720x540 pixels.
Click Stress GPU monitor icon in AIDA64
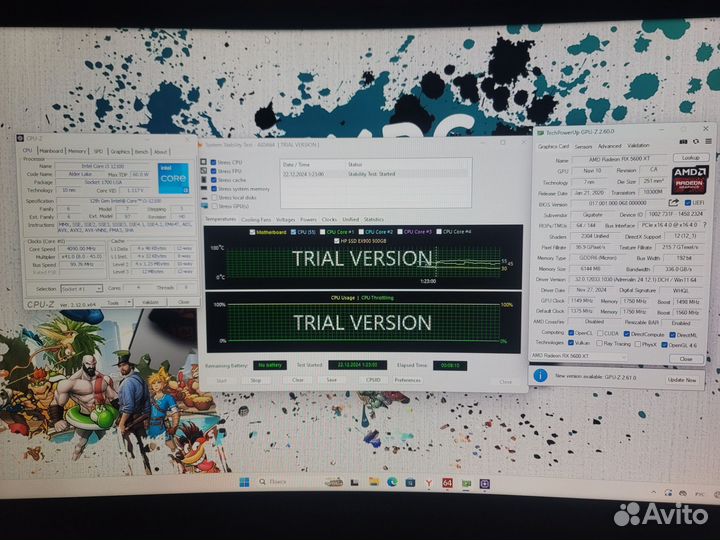point(204,206)
